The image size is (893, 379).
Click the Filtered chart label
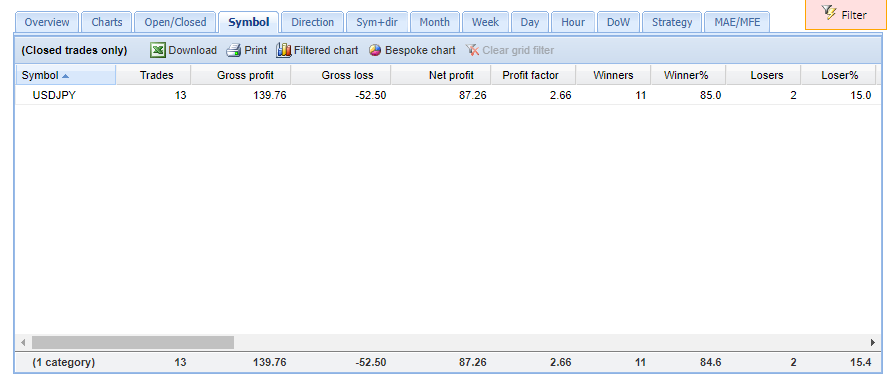(x=326, y=50)
